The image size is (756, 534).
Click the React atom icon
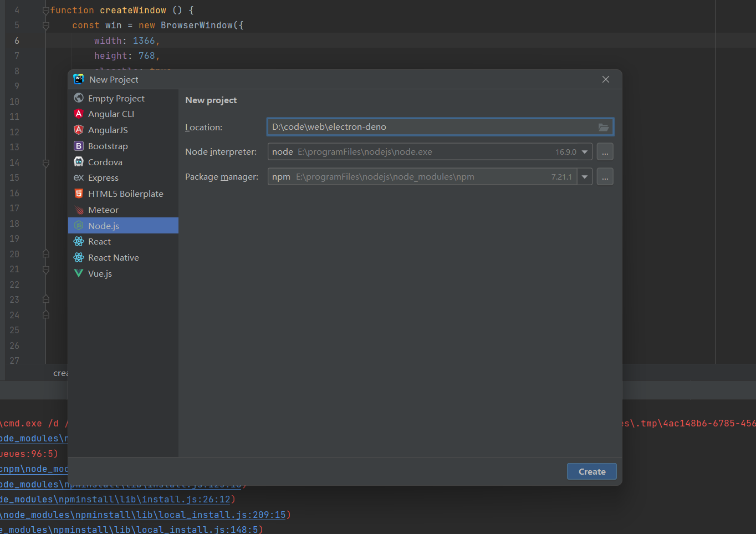pos(79,241)
